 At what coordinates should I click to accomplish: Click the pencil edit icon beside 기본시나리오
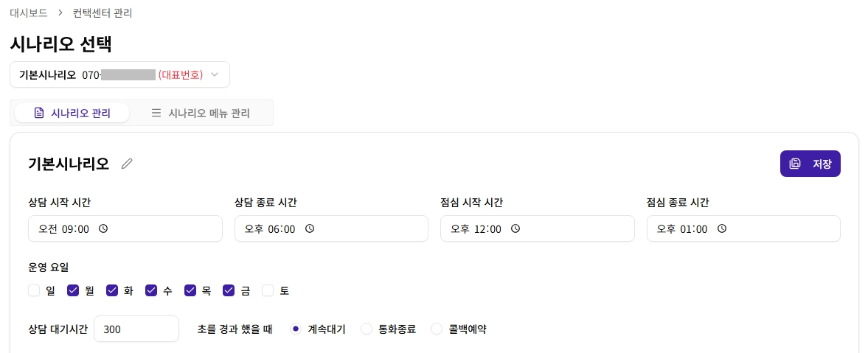point(127,164)
